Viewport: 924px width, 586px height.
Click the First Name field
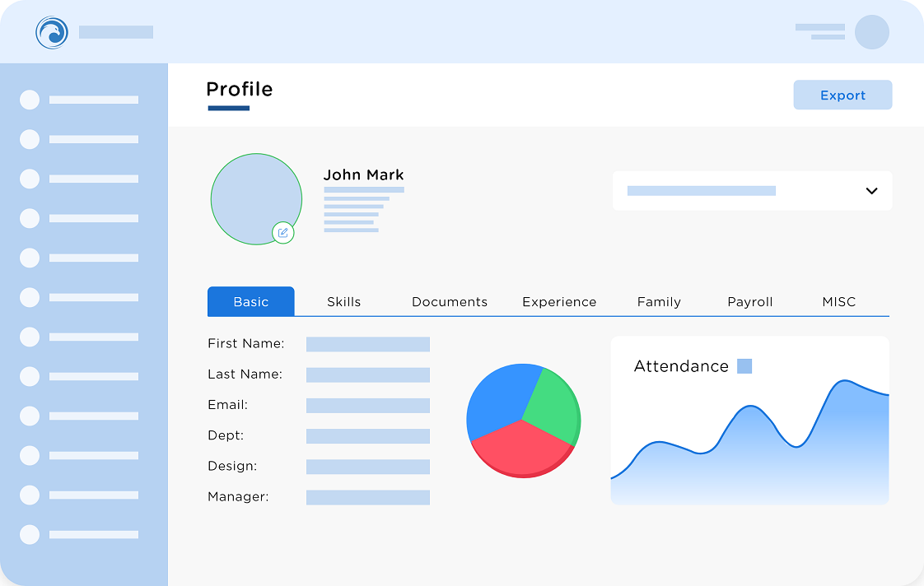(x=368, y=344)
